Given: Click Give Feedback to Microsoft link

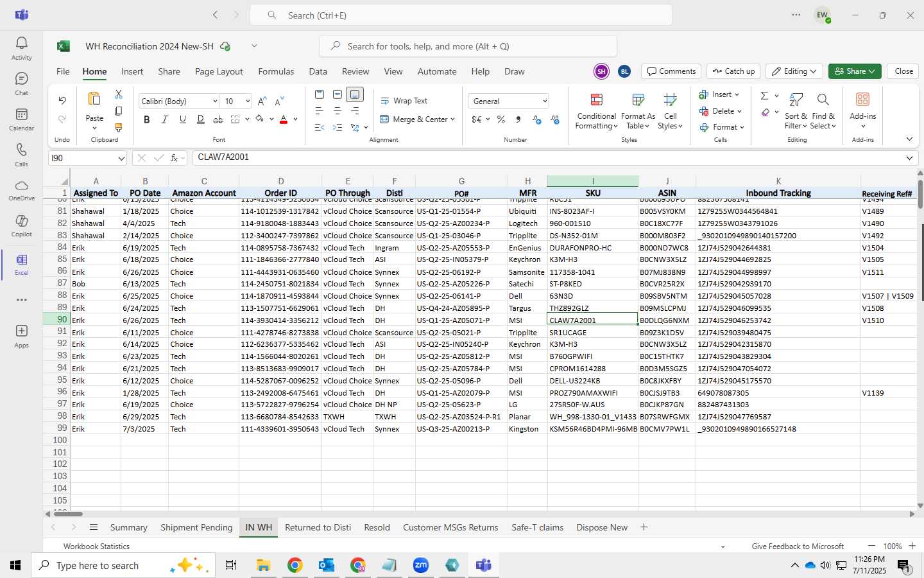Looking at the screenshot, I should point(798,547).
